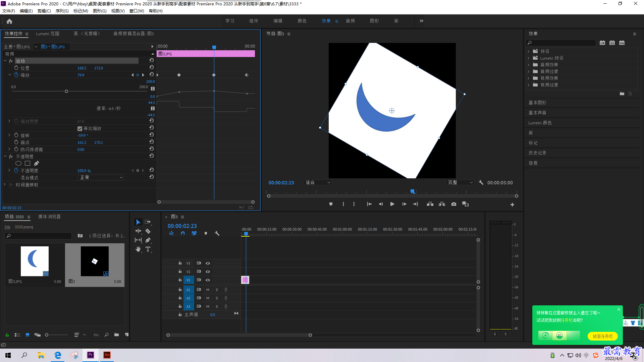Click the Scale value slider handle
The image size is (644, 362).
coord(66,91)
